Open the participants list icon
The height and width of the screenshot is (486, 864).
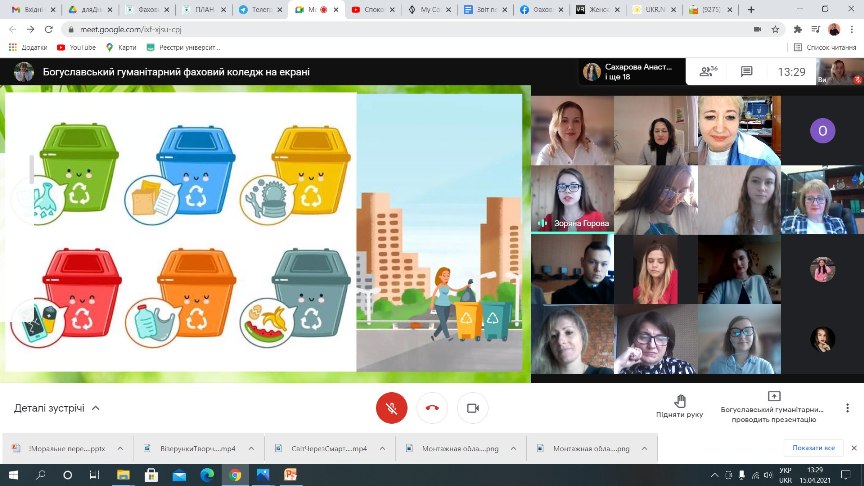(x=709, y=72)
